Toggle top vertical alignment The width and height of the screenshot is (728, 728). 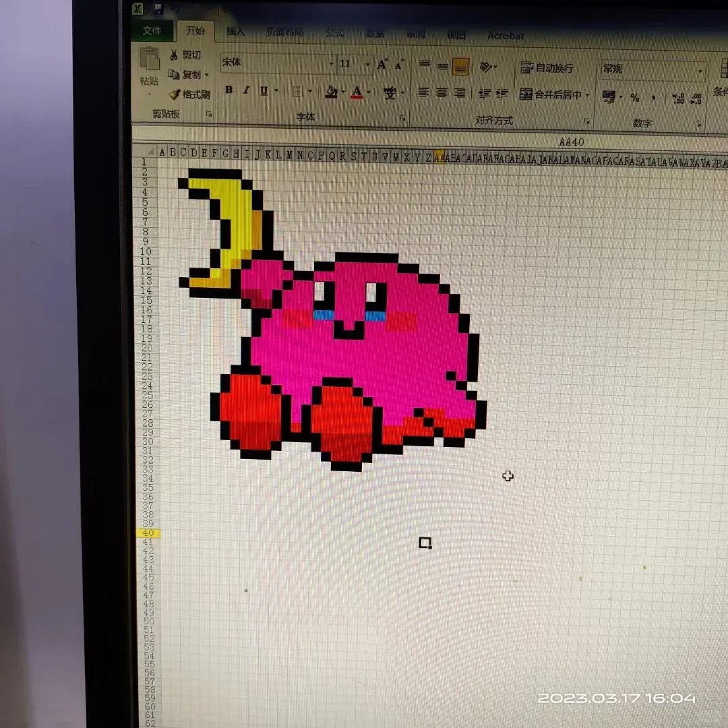tap(425, 65)
